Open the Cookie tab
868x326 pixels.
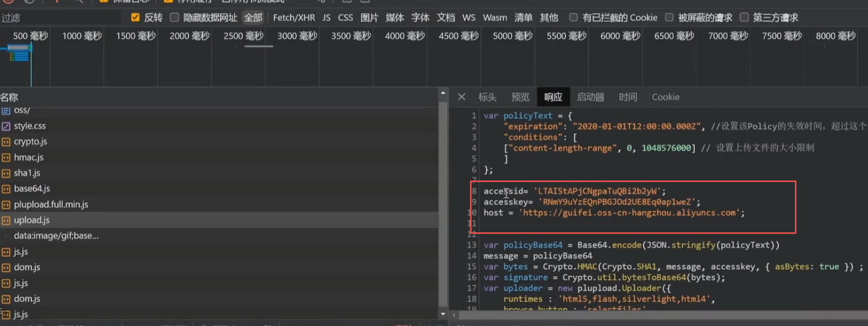pos(665,97)
